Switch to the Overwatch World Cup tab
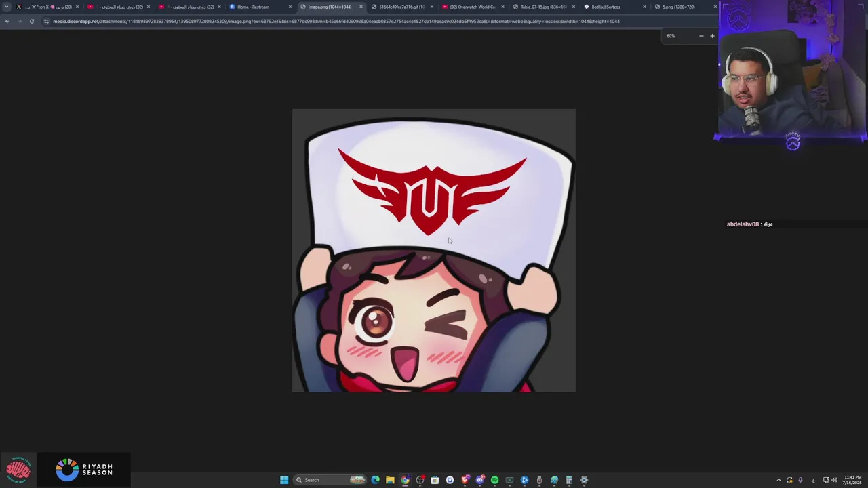The width and height of the screenshot is (868, 488). pos(473,7)
